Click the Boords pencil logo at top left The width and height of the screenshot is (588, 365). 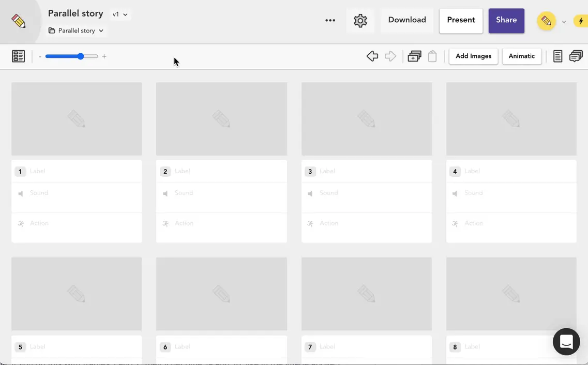[19, 21]
